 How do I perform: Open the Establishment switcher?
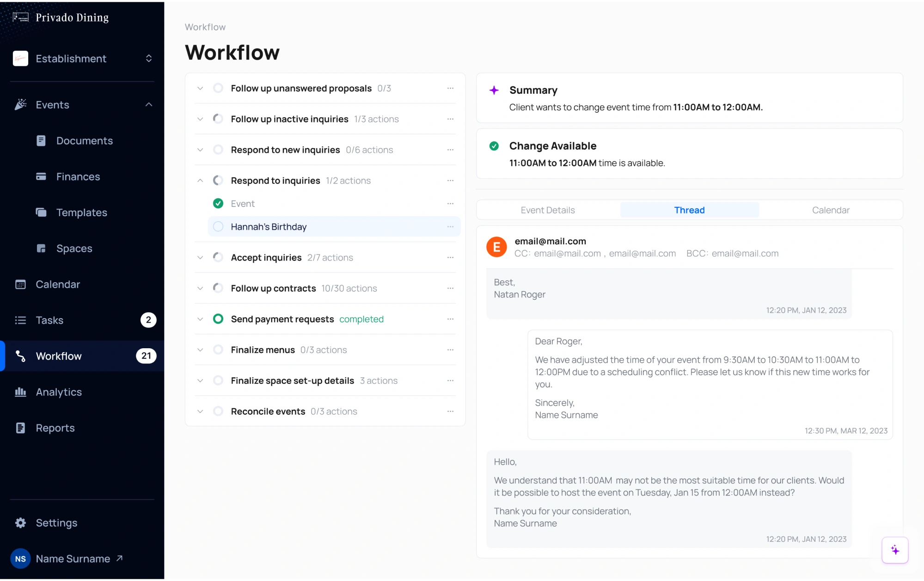[x=149, y=58]
